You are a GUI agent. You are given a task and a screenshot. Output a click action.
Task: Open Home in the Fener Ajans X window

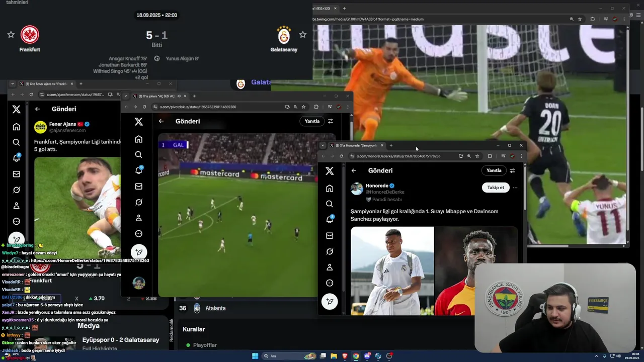17,127
